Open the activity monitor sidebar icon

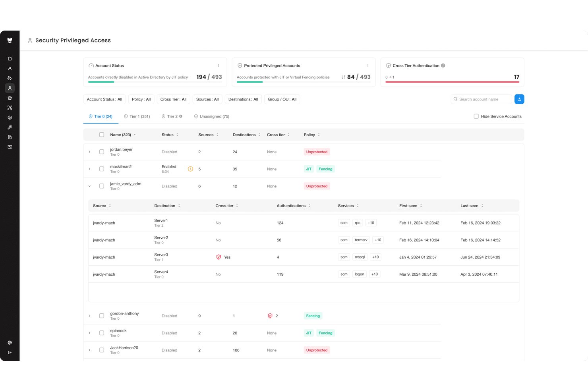[10, 147]
